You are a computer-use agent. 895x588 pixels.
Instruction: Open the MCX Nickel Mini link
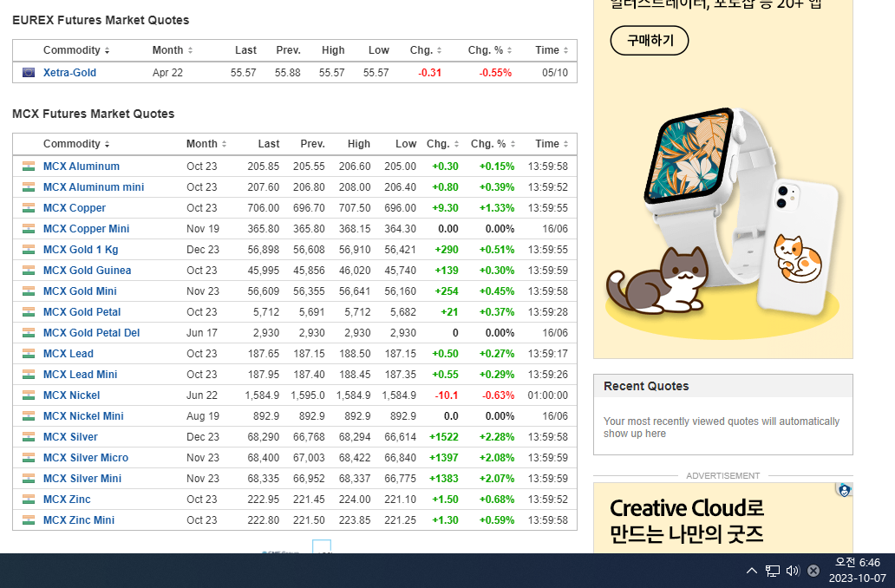pyautogui.click(x=83, y=416)
